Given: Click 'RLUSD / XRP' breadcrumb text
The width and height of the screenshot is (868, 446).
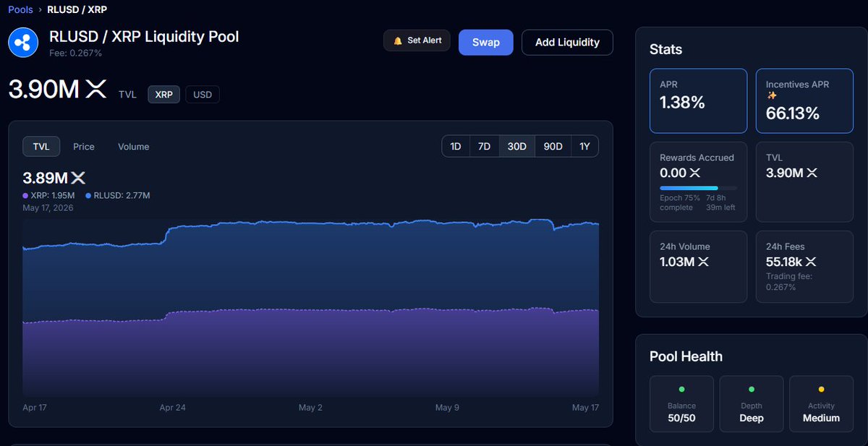Looking at the screenshot, I should pyautogui.click(x=77, y=10).
